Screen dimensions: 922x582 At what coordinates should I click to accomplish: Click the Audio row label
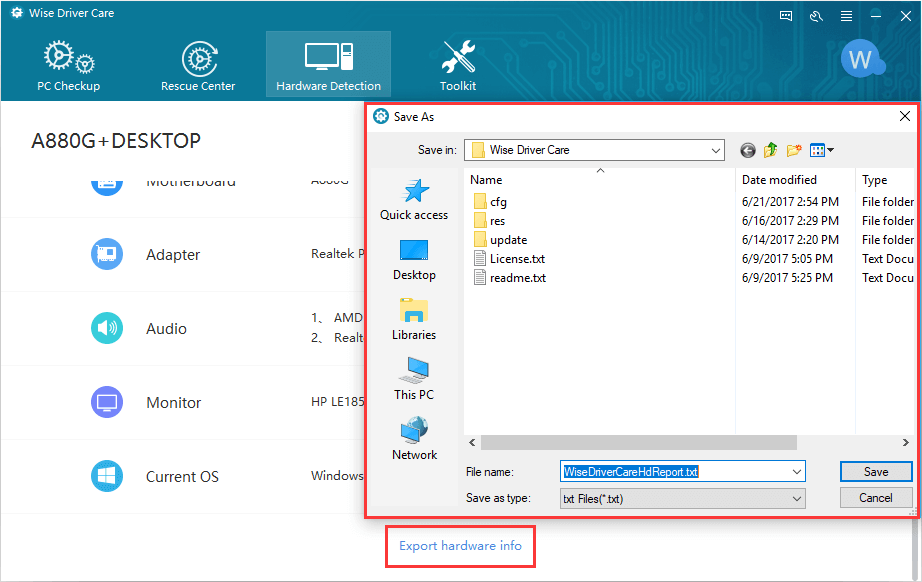(166, 329)
